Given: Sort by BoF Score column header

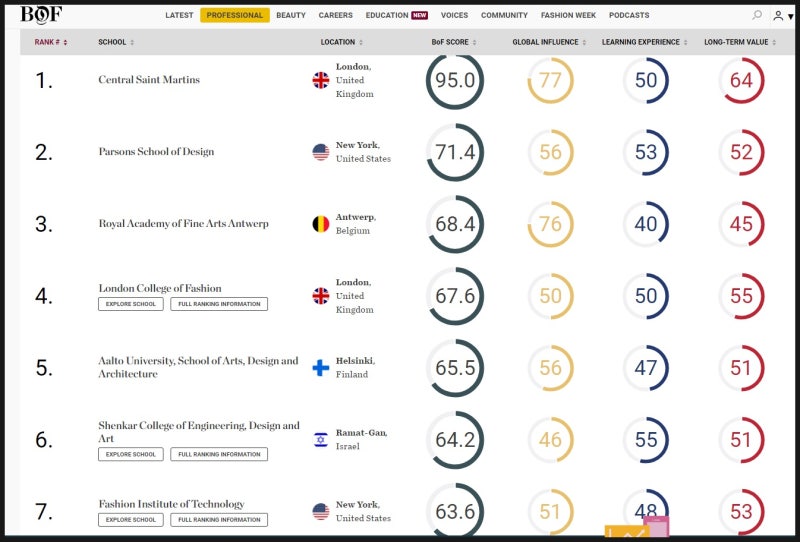Looking at the screenshot, I should 454,42.
